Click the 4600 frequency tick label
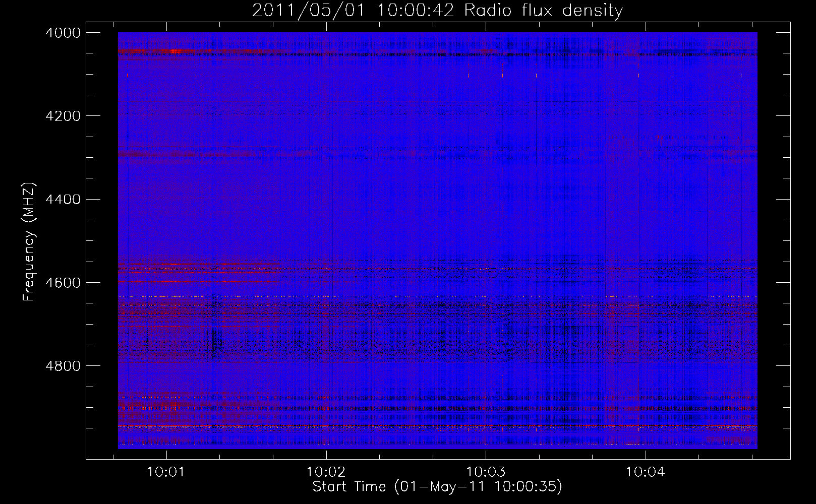The height and width of the screenshot is (504, 816). point(63,283)
